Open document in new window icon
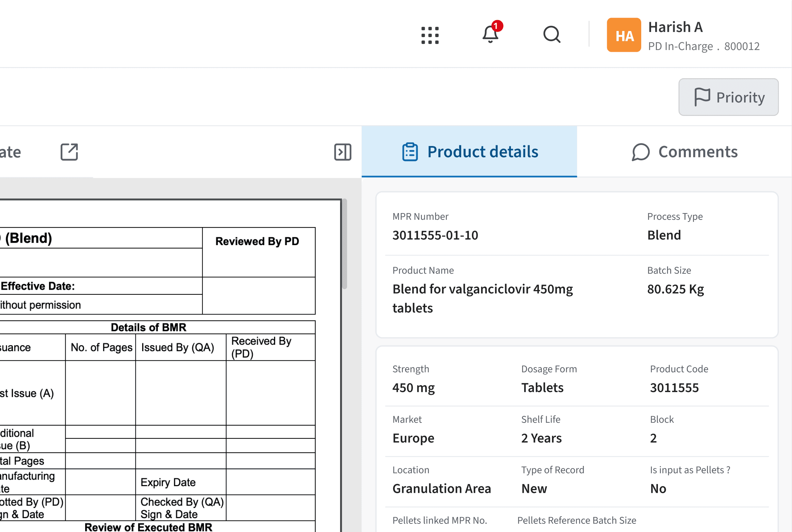 [69, 152]
